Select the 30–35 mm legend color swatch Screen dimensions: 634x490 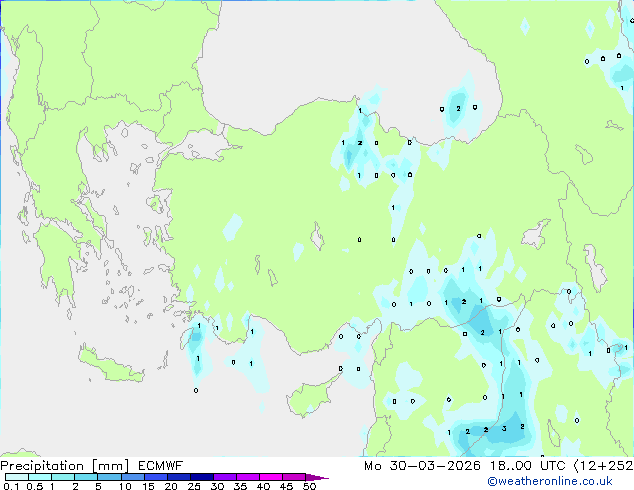tap(225, 477)
